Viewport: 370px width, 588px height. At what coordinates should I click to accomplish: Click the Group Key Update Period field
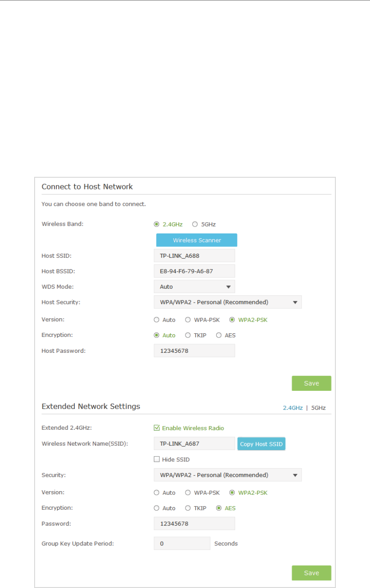(x=182, y=543)
